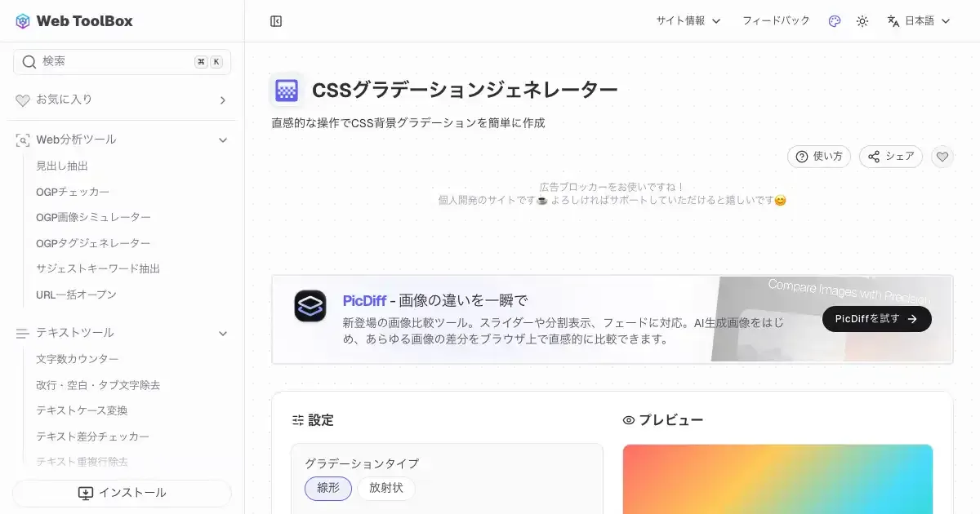Open 文字数カウンター in the sidebar
This screenshot has width=980, height=514.
tap(78, 359)
